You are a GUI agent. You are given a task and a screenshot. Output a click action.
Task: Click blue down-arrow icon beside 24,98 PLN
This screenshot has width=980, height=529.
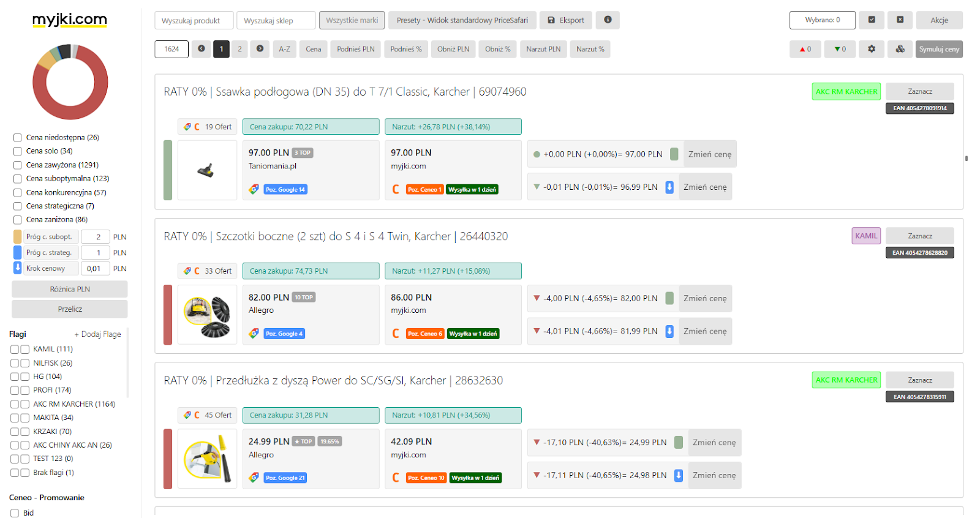coord(679,475)
